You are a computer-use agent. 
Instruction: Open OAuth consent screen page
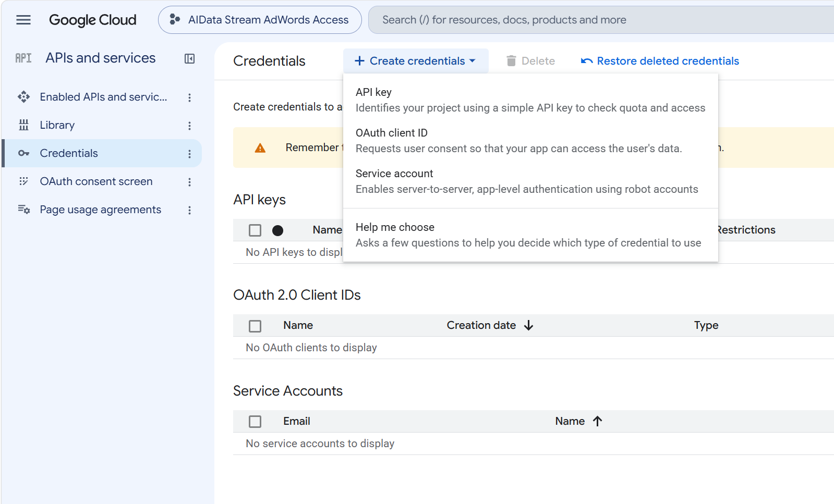coord(96,181)
